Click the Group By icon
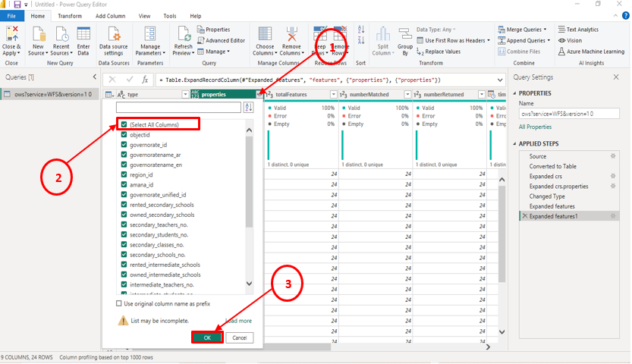The image size is (632, 364). 404,34
